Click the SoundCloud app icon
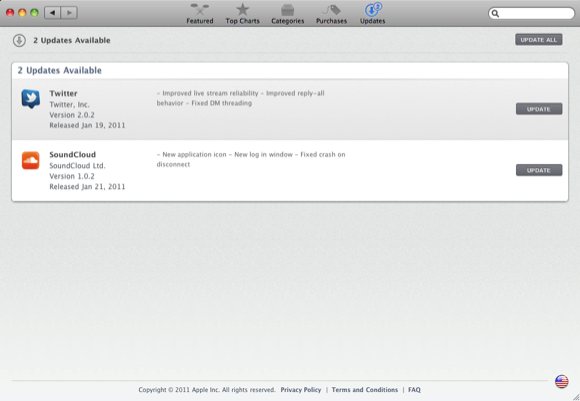The image size is (580, 401). coord(31,160)
